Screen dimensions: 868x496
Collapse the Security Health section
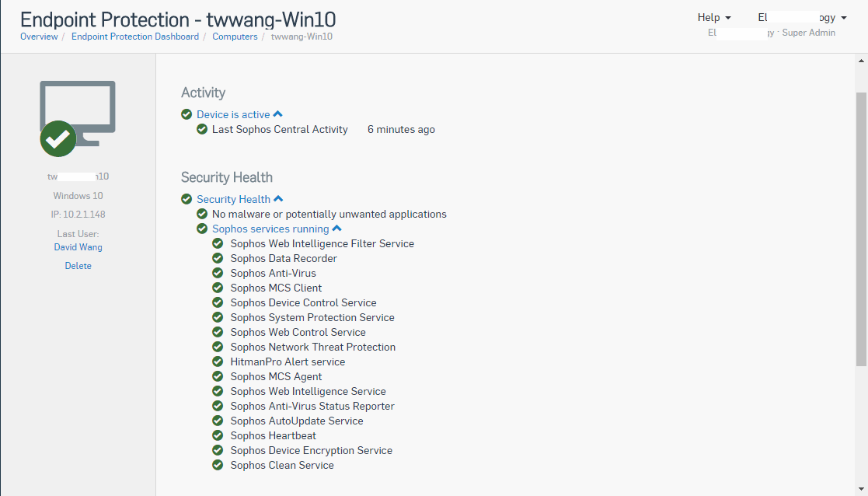278,199
